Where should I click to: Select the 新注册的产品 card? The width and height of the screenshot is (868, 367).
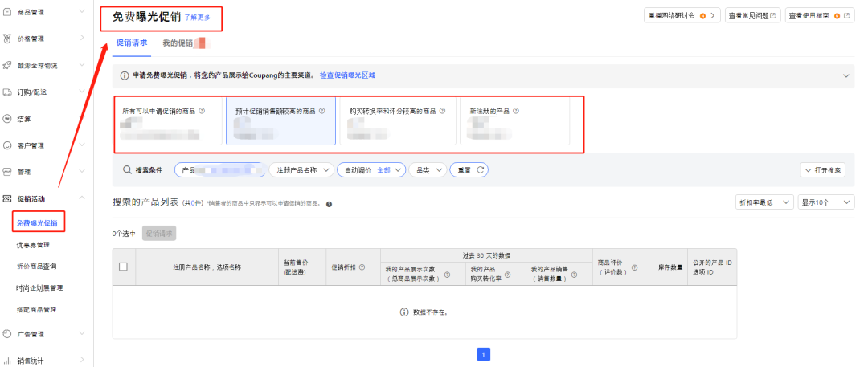(x=515, y=121)
